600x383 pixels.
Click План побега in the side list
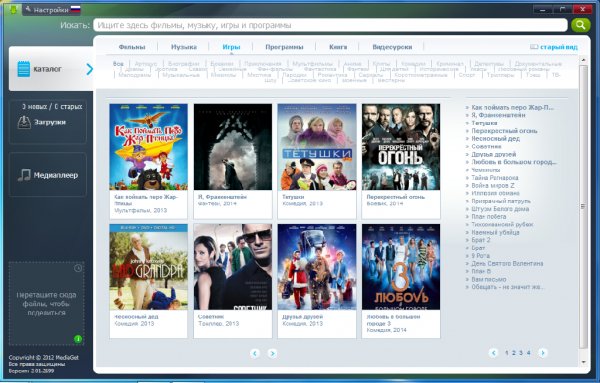489,217
